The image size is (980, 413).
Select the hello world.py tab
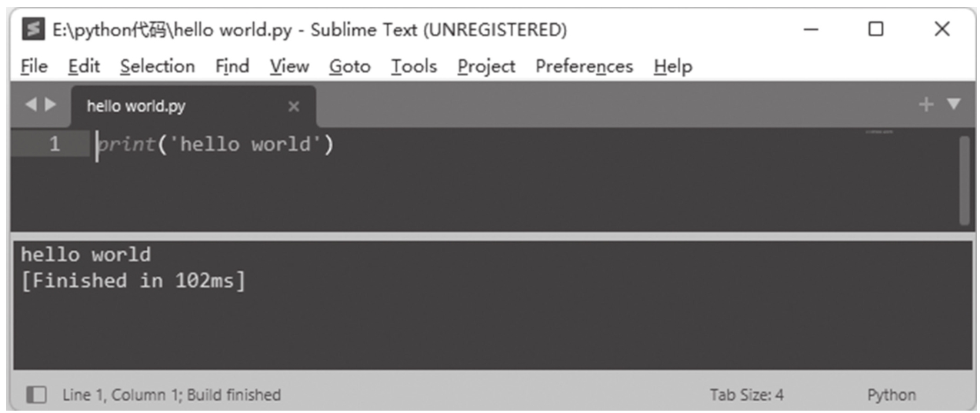[136, 107]
